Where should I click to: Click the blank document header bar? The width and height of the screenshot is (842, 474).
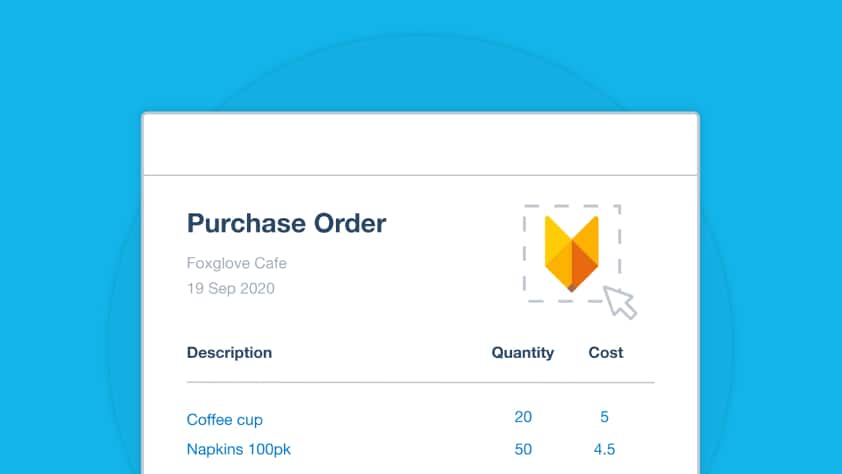click(420, 145)
